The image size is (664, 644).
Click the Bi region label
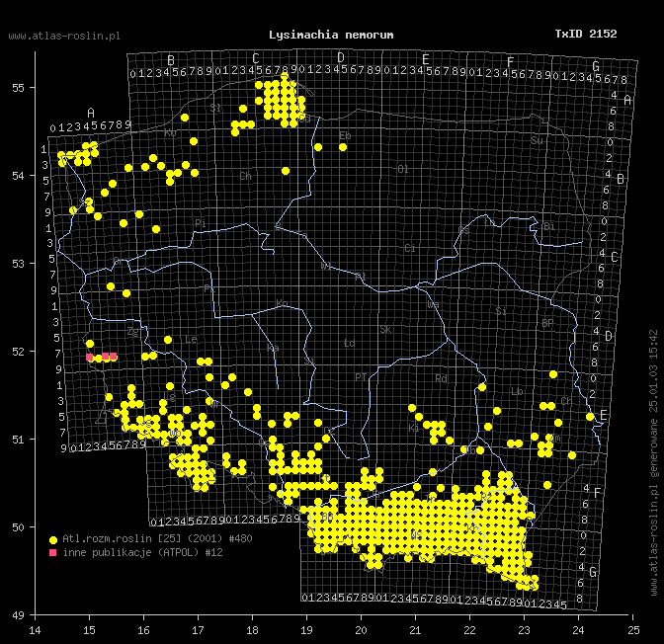(548, 226)
